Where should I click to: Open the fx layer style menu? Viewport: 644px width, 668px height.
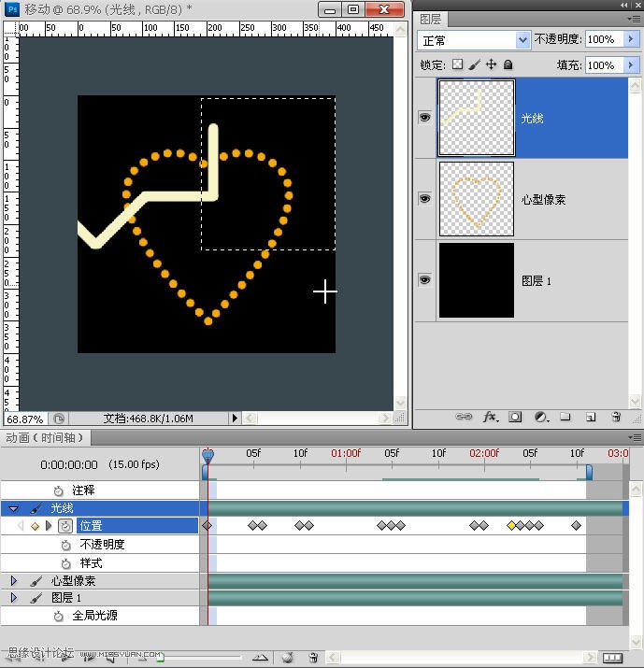point(491,417)
